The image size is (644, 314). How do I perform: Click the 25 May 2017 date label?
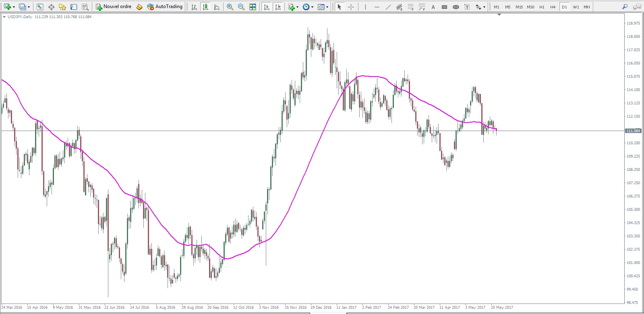(x=502, y=307)
